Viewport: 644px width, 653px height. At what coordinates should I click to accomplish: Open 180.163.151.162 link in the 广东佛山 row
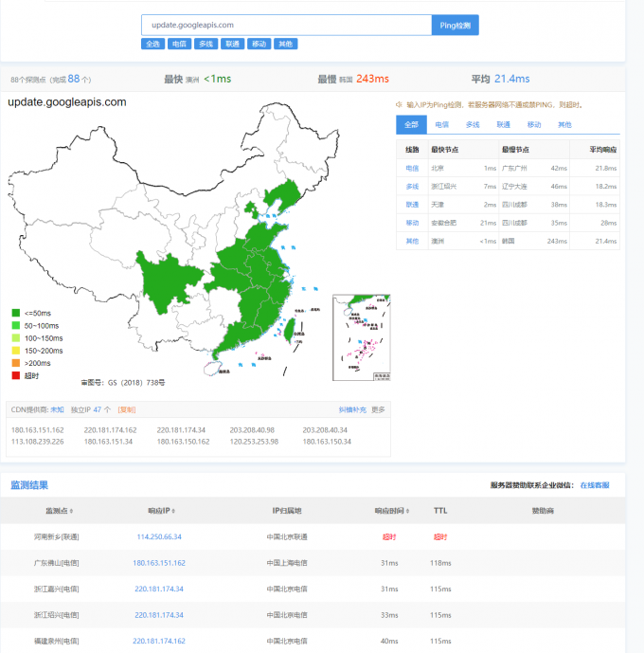point(159,563)
